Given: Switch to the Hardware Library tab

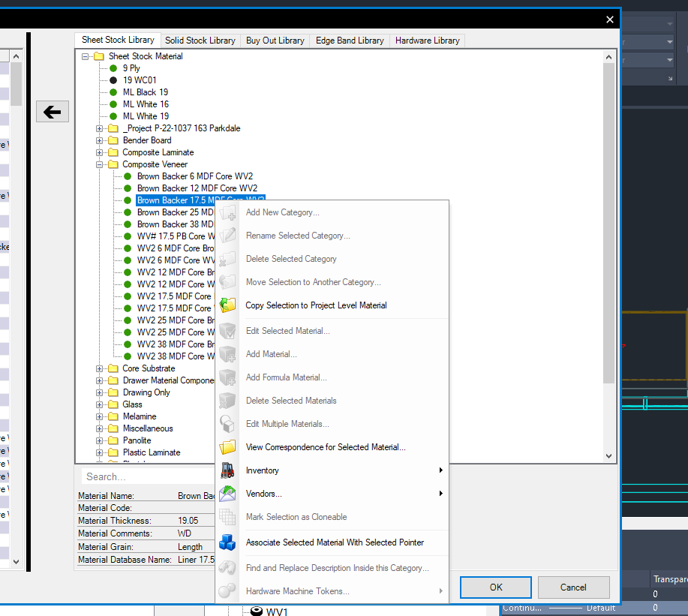Looking at the screenshot, I should click(428, 41).
